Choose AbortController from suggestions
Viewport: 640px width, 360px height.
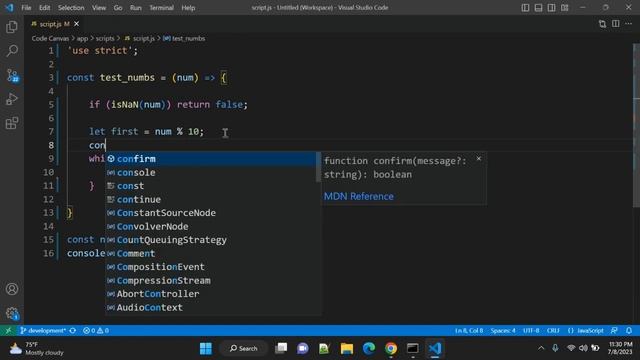[x=211, y=294]
